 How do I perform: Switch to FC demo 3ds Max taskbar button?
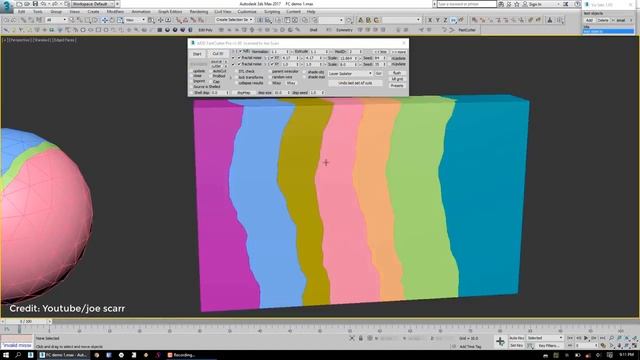pyautogui.click(x=63, y=355)
